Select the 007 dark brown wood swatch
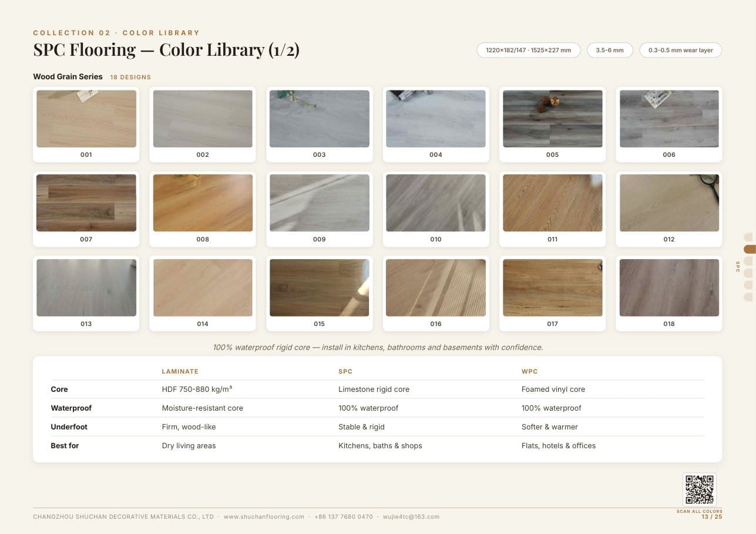 86,203
